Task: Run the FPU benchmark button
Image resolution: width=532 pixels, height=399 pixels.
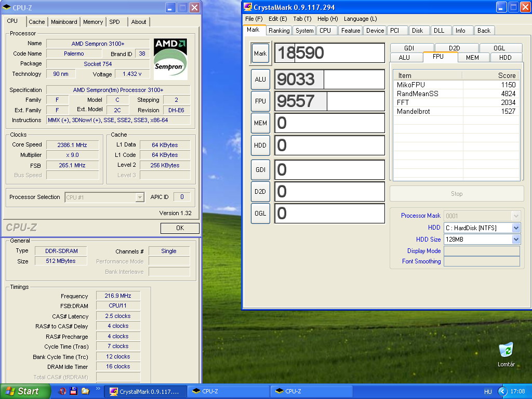Action: coord(260,101)
